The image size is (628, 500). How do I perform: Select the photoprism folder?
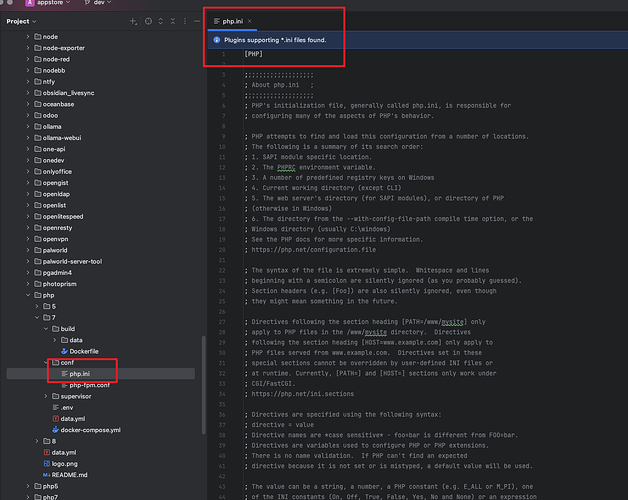pyautogui.click(x=55, y=284)
